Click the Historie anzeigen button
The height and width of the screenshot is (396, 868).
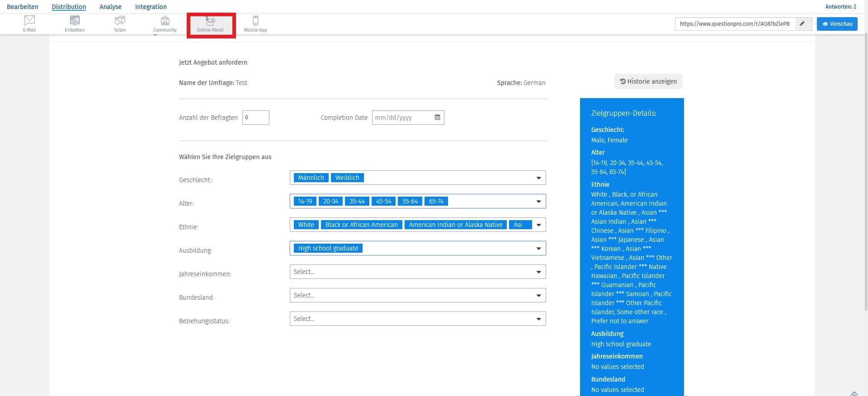[x=648, y=81]
